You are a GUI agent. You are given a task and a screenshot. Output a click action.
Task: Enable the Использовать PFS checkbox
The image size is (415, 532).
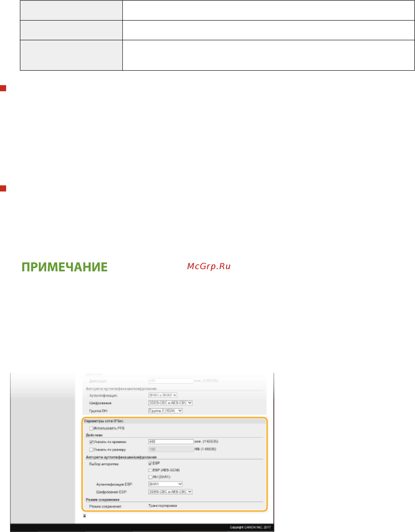tap(91, 428)
